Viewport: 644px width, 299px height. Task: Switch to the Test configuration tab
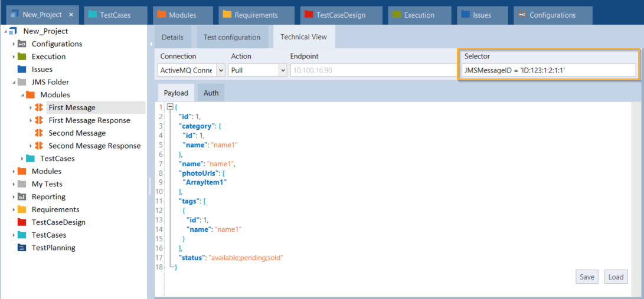coord(231,37)
